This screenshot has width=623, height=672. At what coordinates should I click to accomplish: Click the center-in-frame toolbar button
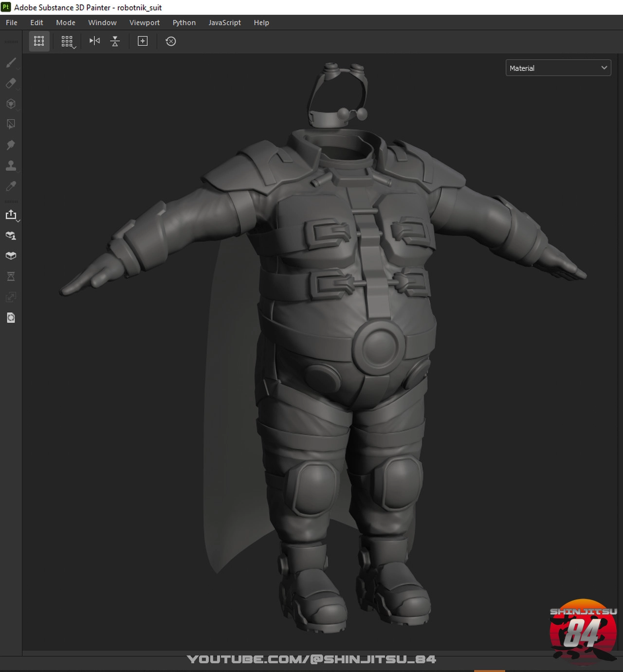point(143,41)
